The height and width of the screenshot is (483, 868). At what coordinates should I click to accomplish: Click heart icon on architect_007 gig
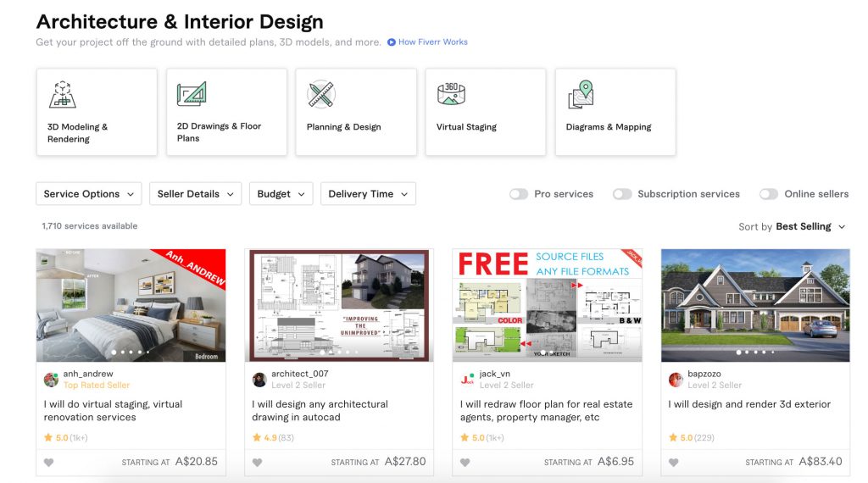[x=257, y=463]
